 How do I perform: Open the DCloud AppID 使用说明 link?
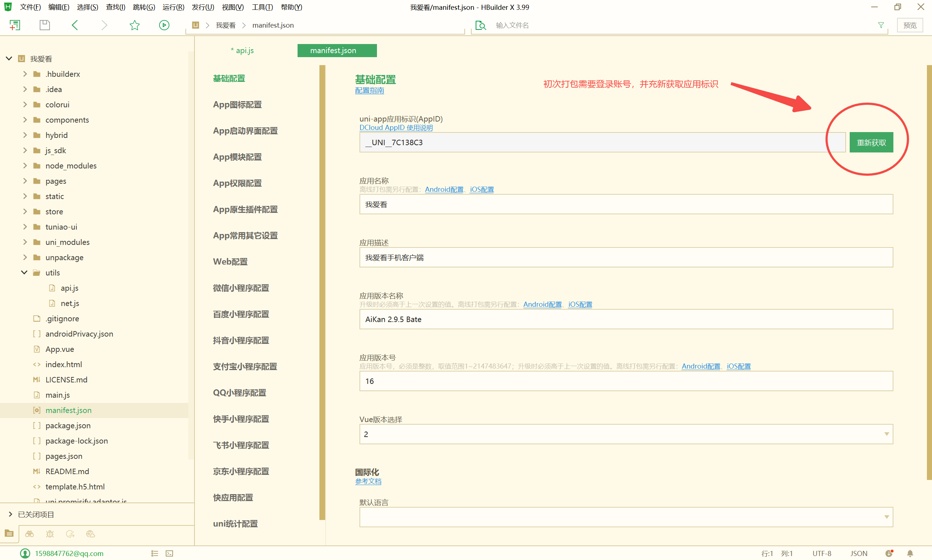click(396, 128)
